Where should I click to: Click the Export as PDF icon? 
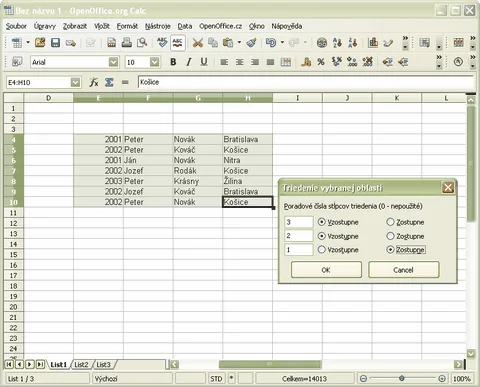(x=111, y=43)
